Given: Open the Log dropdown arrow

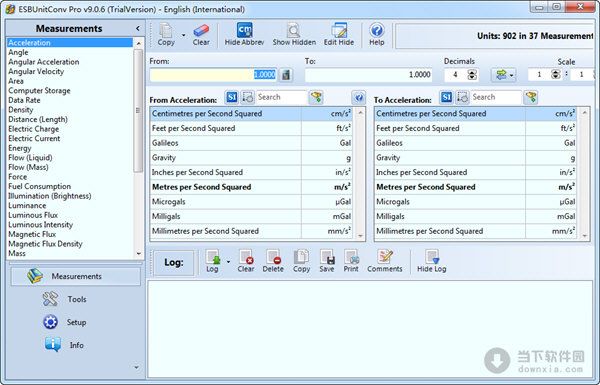Looking at the screenshot, I should coord(228,262).
